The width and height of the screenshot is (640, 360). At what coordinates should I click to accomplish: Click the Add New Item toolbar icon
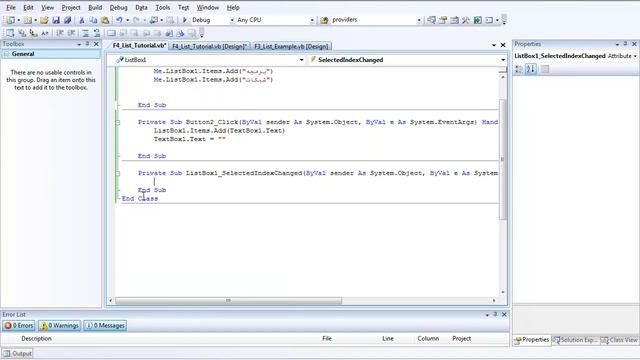(27, 20)
